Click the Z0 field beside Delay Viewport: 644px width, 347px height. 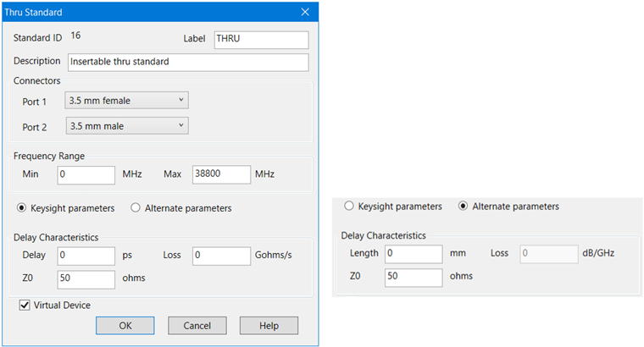pyautogui.click(x=86, y=279)
